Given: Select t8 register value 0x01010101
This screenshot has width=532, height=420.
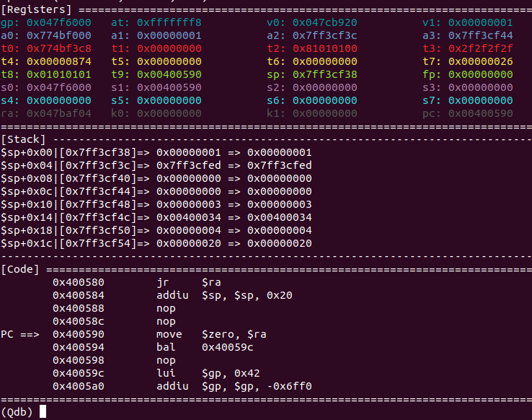Looking at the screenshot, I should pos(58,75).
